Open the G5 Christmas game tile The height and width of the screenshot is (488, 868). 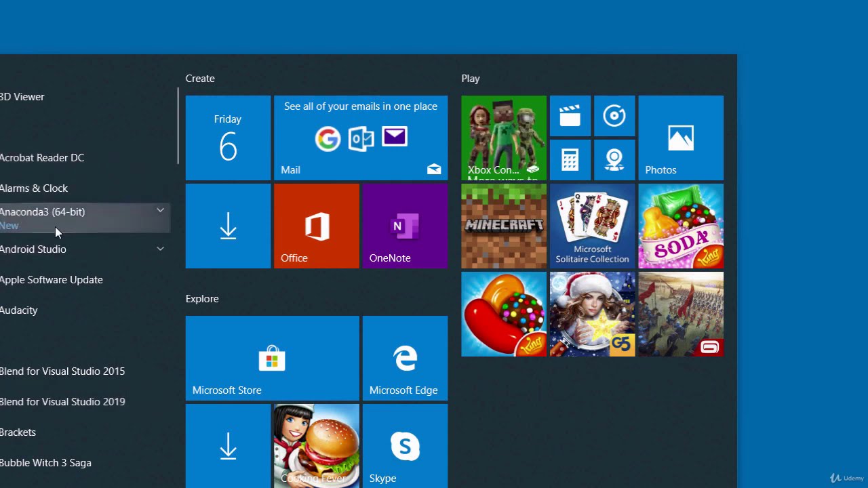592,314
